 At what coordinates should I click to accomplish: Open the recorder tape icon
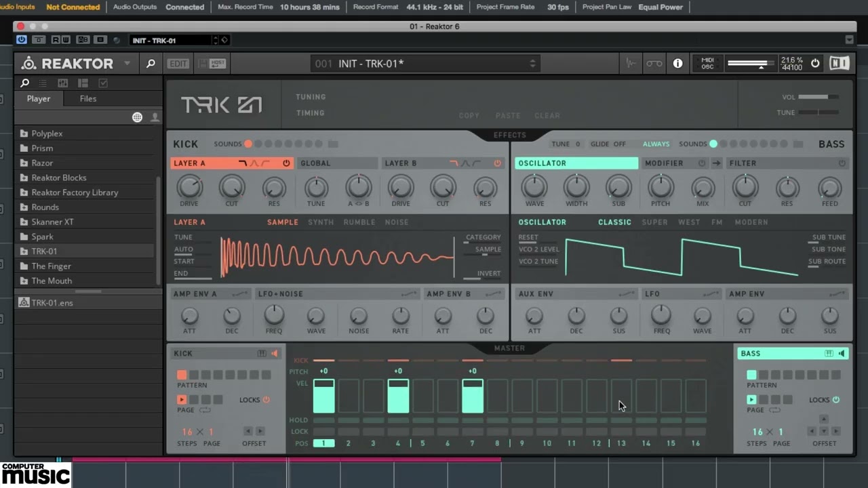[654, 64]
